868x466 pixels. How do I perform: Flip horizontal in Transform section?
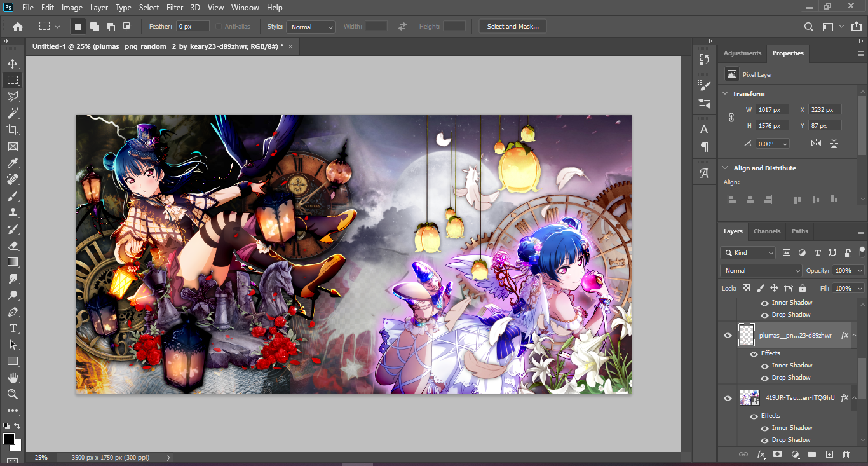point(817,144)
